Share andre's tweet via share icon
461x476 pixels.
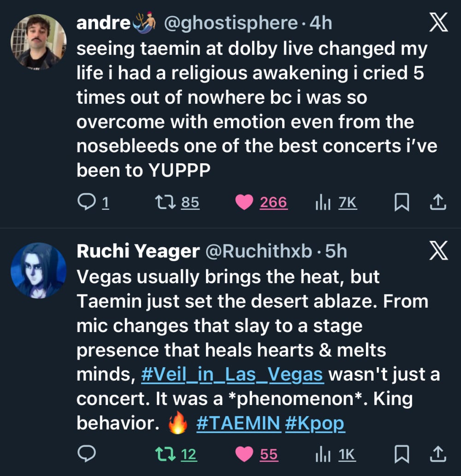tap(438, 202)
